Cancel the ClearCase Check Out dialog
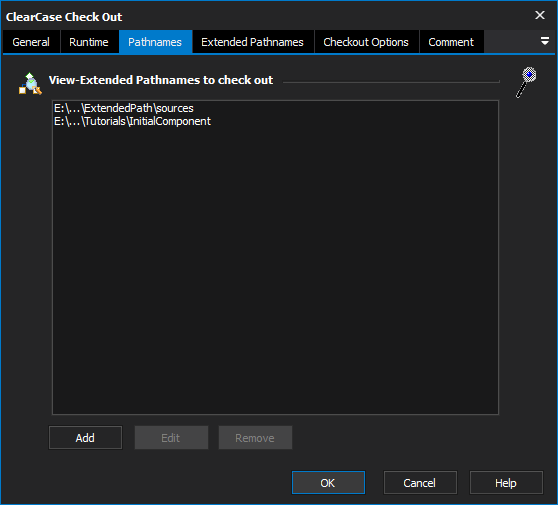This screenshot has height=505, width=558. [420, 483]
